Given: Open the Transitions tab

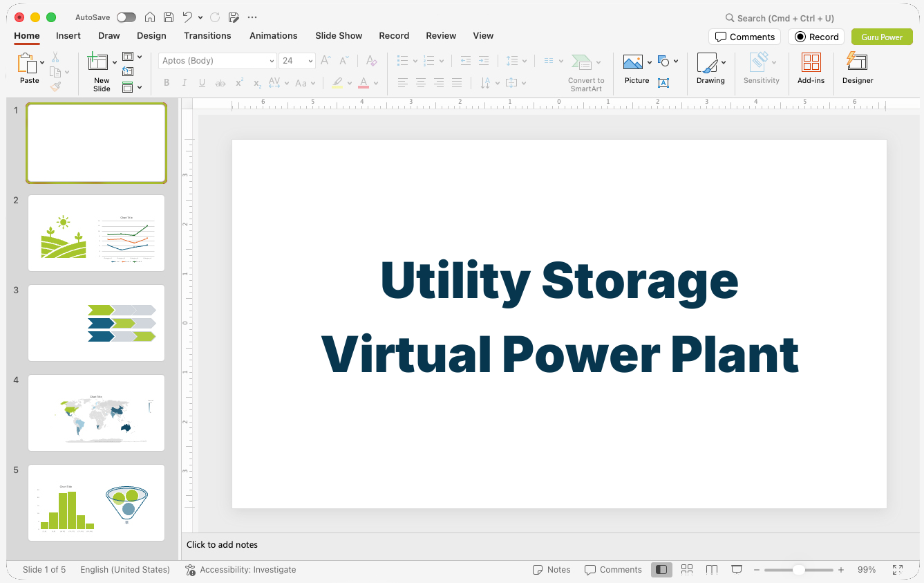Looking at the screenshot, I should tap(207, 36).
